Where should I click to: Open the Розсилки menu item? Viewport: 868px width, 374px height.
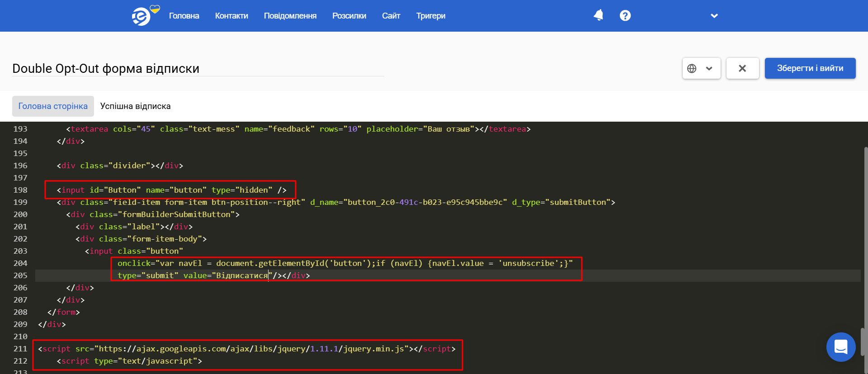click(x=349, y=16)
